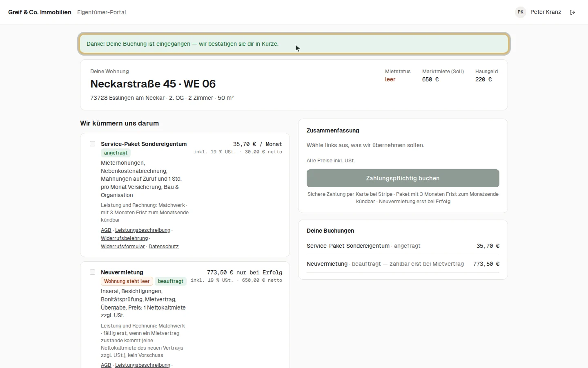Click the Eigentümer-Portal header label
The width and height of the screenshot is (588, 368).
coord(102,12)
